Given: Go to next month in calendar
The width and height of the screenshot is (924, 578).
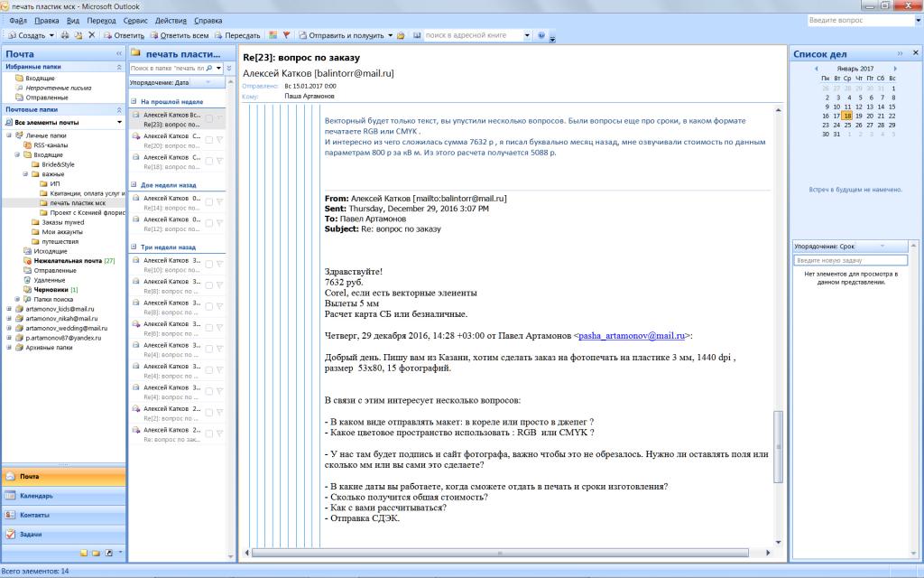Looking at the screenshot, I should (895, 69).
